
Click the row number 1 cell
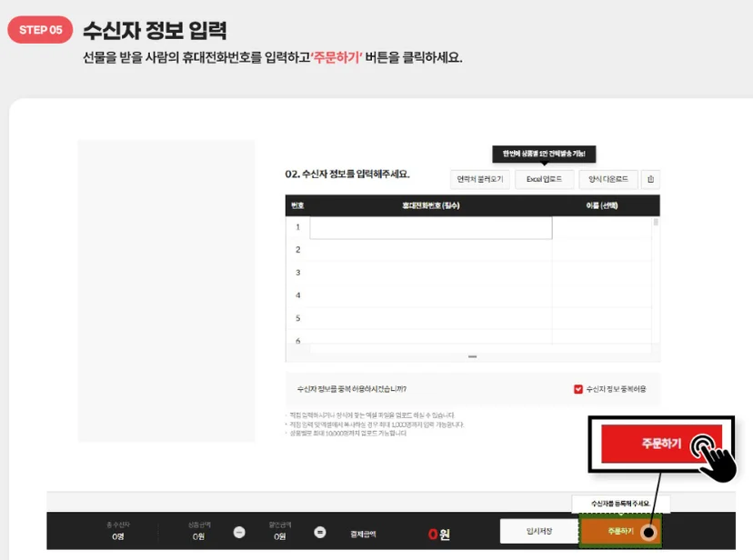(x=297, y=227)
